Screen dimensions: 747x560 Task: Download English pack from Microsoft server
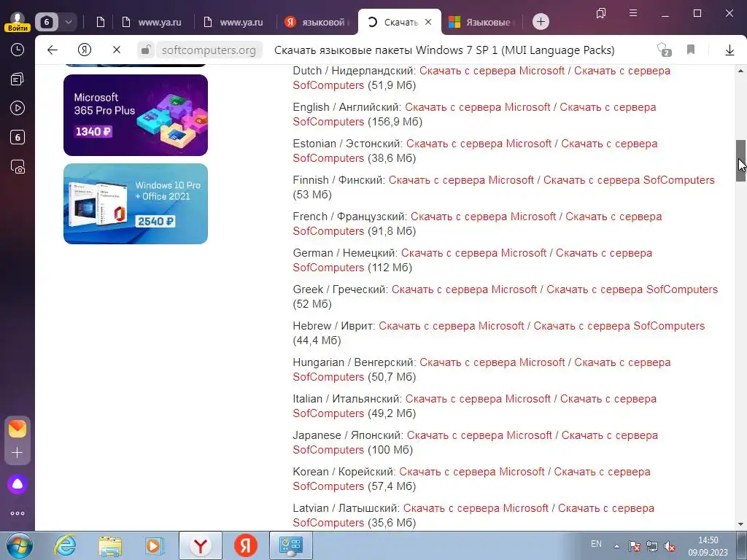coord(477,107)
